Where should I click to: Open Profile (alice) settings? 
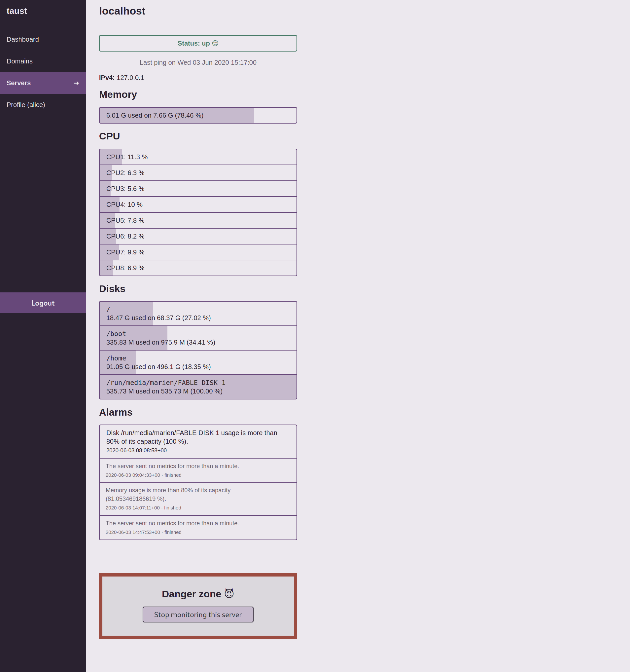click(26, 105)
